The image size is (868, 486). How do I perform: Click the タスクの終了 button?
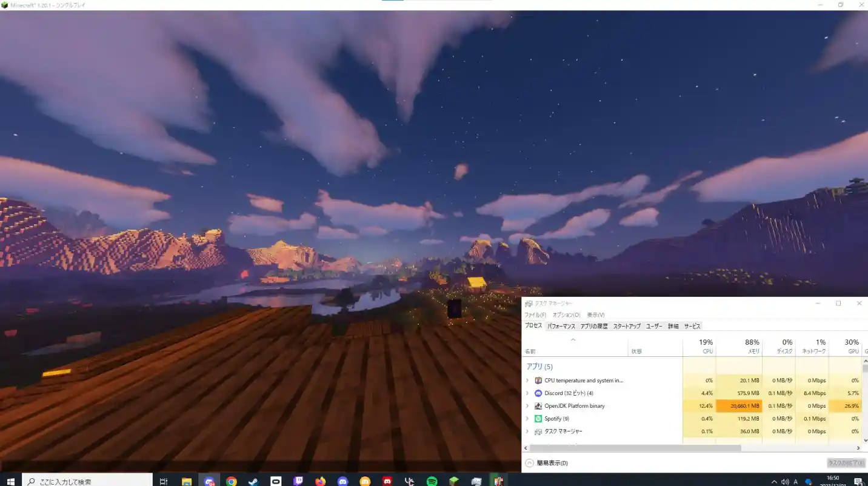point(846,463)
